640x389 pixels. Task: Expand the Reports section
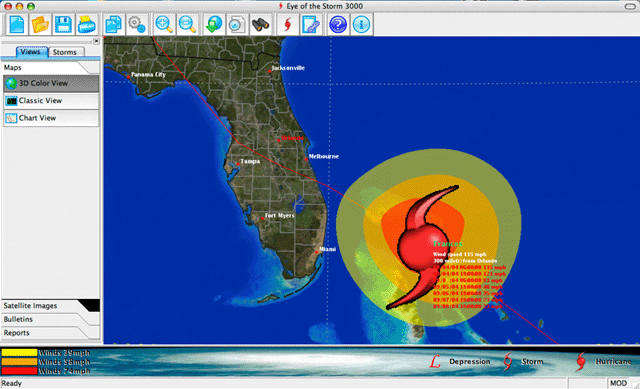51,333
